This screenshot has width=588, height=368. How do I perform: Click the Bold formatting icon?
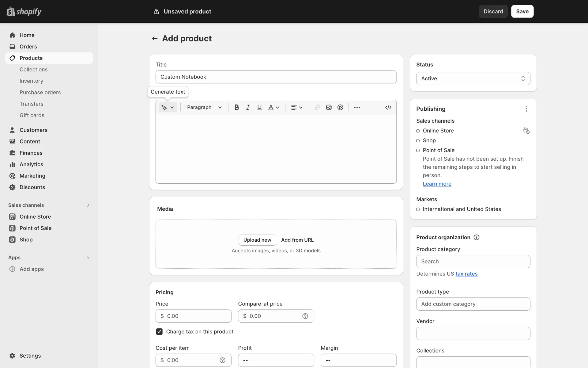236,107
